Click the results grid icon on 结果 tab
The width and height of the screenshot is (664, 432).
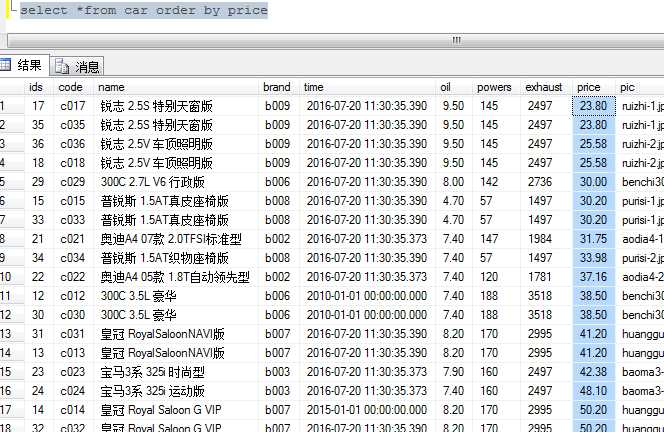6,65
